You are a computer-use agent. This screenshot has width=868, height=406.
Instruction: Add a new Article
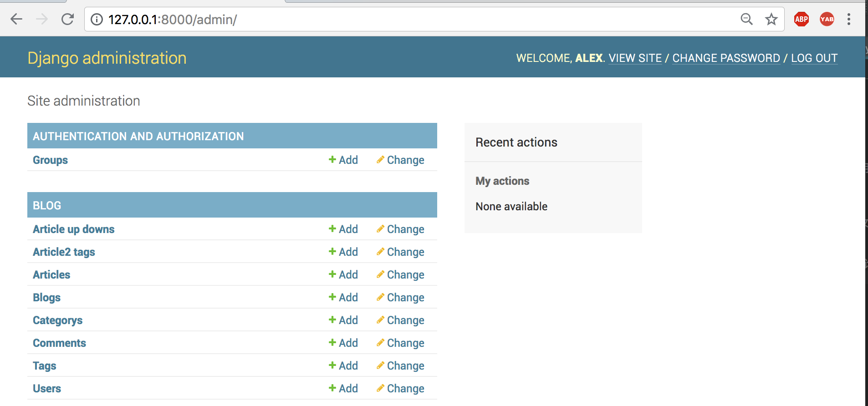[343, 275]
